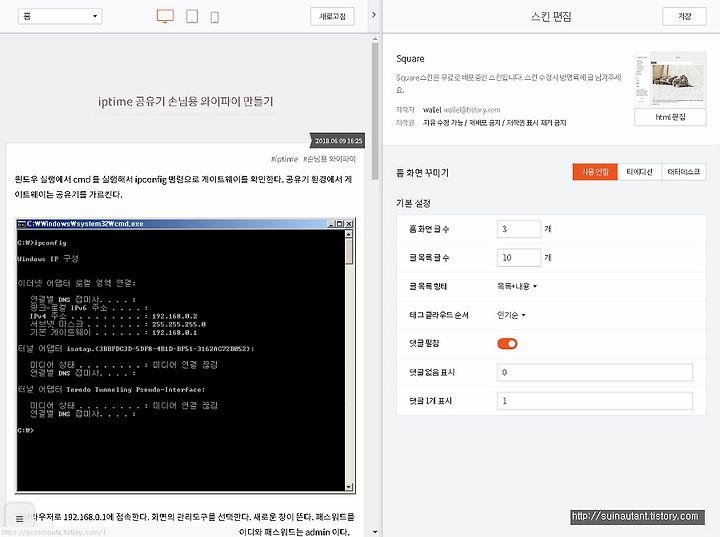Click the wallel@tistory.com email text
This screenshot has width=720, height=537.
(x=472, y=110)
